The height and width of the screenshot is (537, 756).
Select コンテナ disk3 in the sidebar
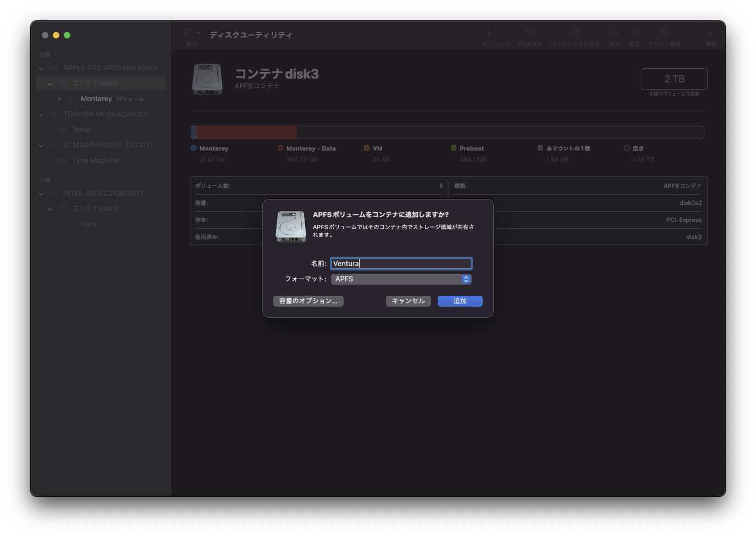[x=101, y=83]
